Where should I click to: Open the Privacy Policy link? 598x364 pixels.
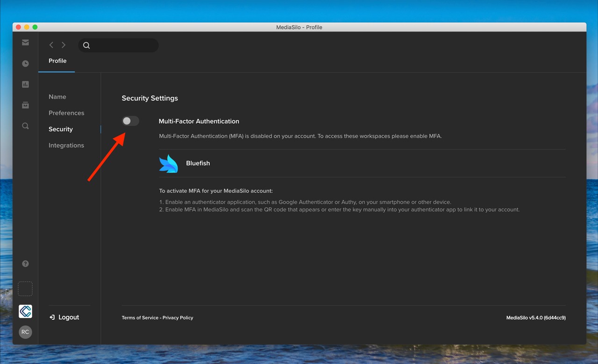point(178,318)
